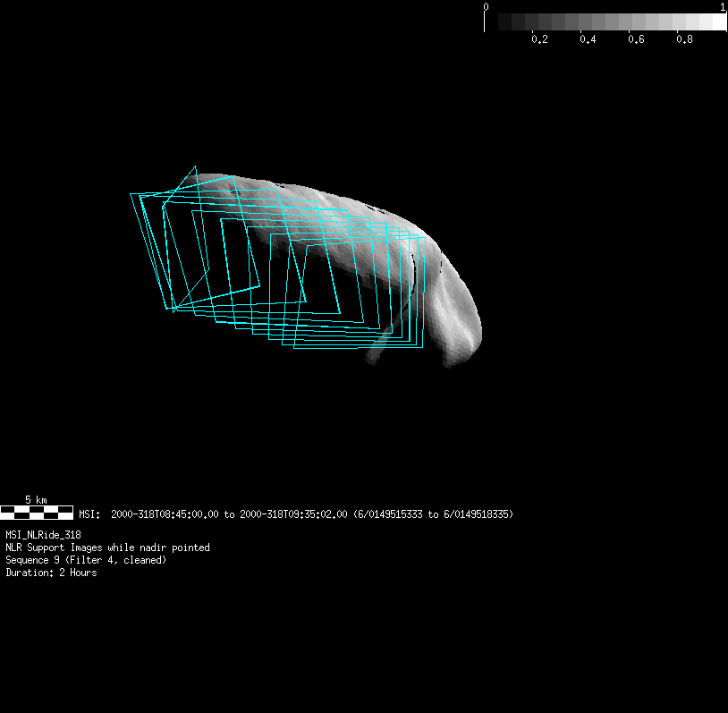Click the "NLR Support Images while nadir pointed" line
This screenshot has height=713, width=728.
[x=107, y=547]
